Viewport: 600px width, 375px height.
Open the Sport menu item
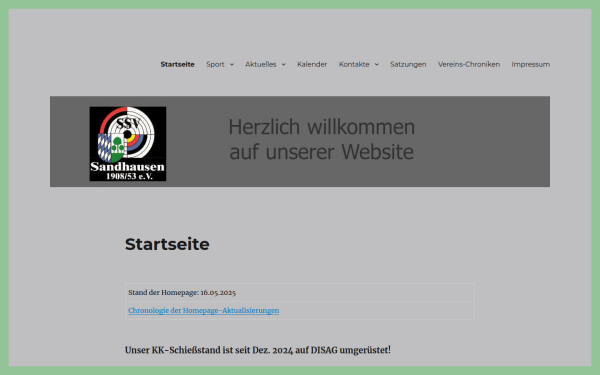(x=215, y=64)
